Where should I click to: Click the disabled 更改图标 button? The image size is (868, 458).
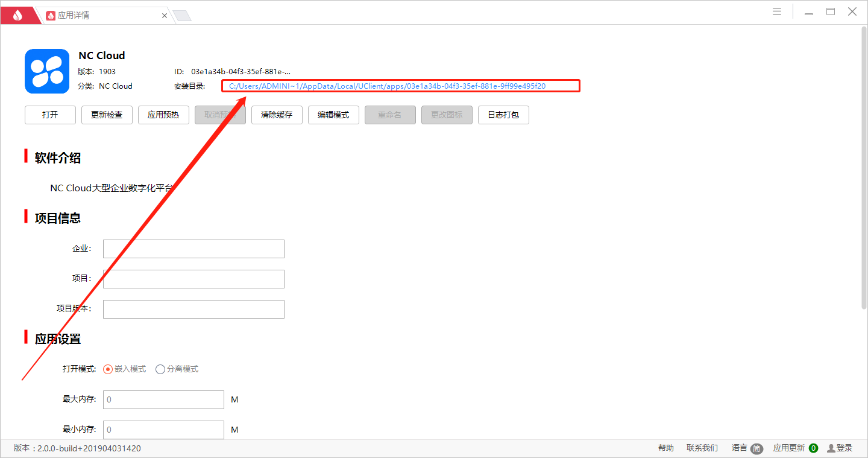pyautogui.click(x=447, y=115)
